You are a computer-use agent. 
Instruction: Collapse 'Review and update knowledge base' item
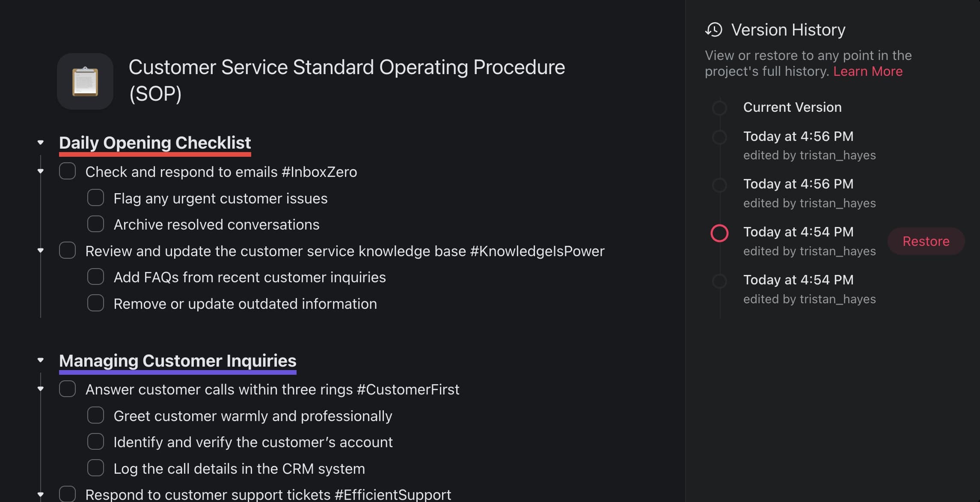[41, 251]
